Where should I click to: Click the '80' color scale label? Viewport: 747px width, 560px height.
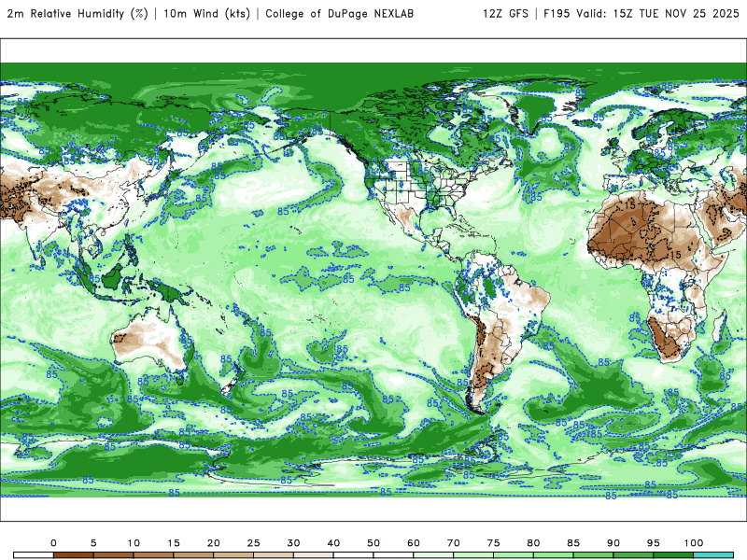(x=533, y=543)
